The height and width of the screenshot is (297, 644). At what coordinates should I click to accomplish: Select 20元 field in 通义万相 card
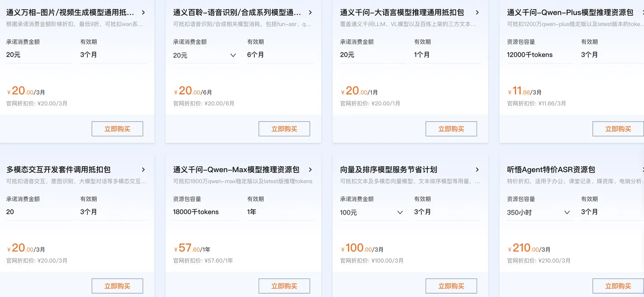[39, 55]
